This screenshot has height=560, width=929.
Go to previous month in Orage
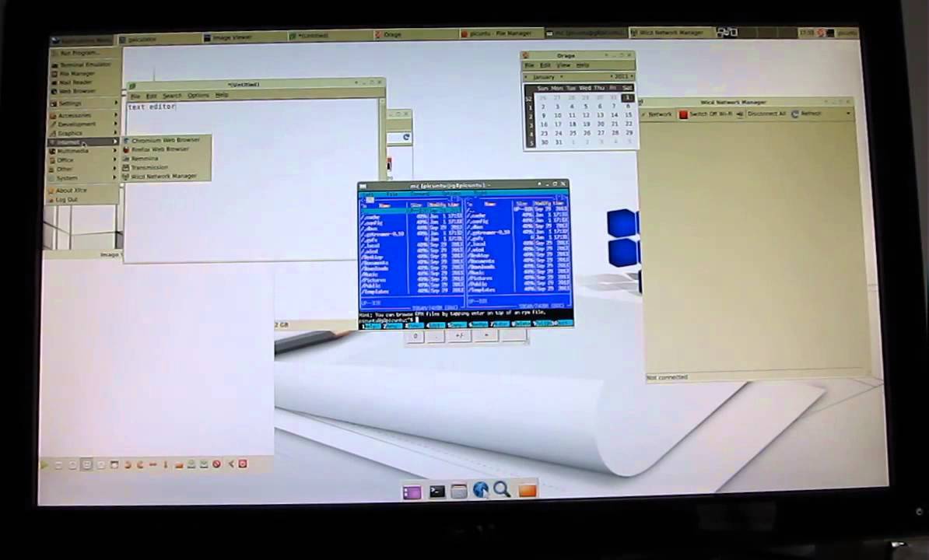click(x=526, y=77)
